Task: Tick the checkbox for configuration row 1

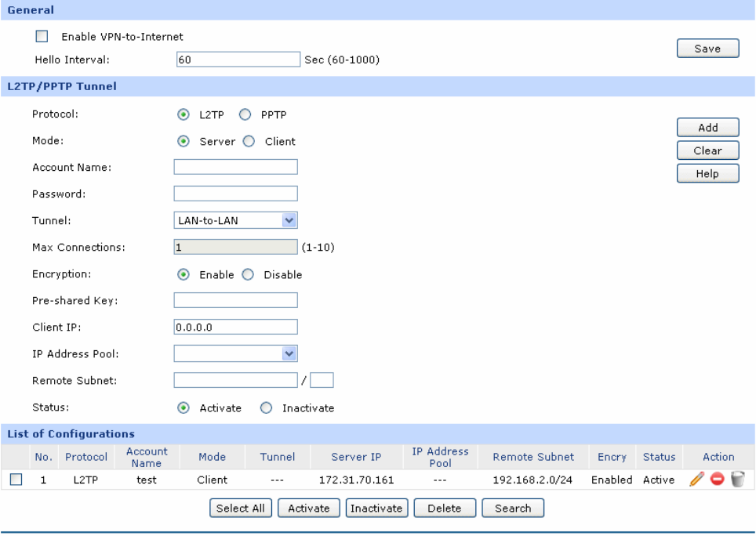Action: click(16, 480)
